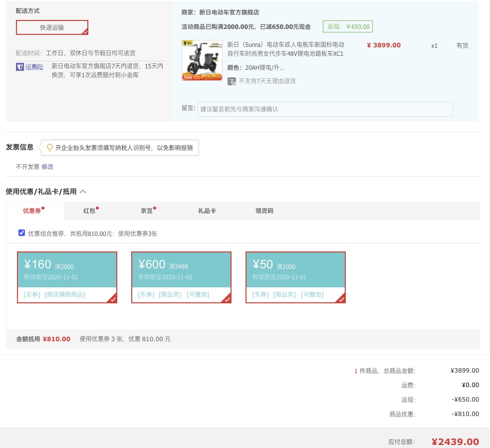Click the 总商品金额 ¥3899.00 summary value

(465, 371)
